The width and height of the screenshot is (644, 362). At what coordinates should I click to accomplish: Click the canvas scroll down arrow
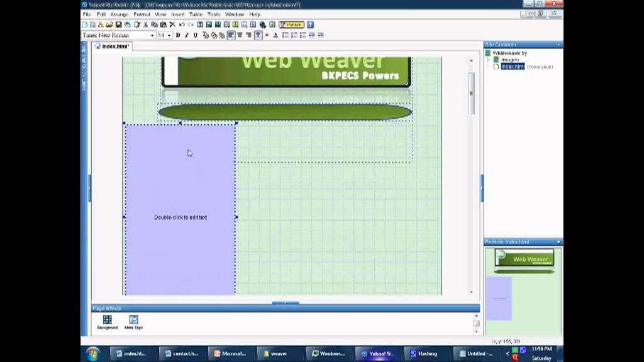point(472,292)
